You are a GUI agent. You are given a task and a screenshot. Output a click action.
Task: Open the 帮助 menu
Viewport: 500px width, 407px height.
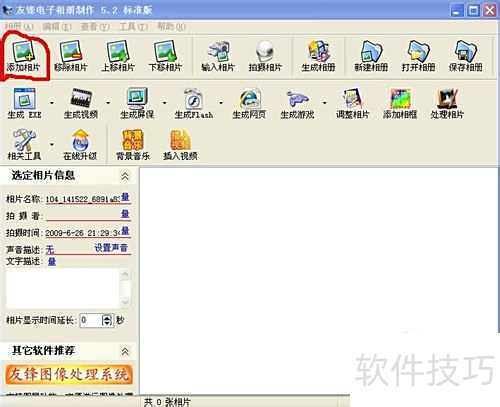tap(171, 27)
